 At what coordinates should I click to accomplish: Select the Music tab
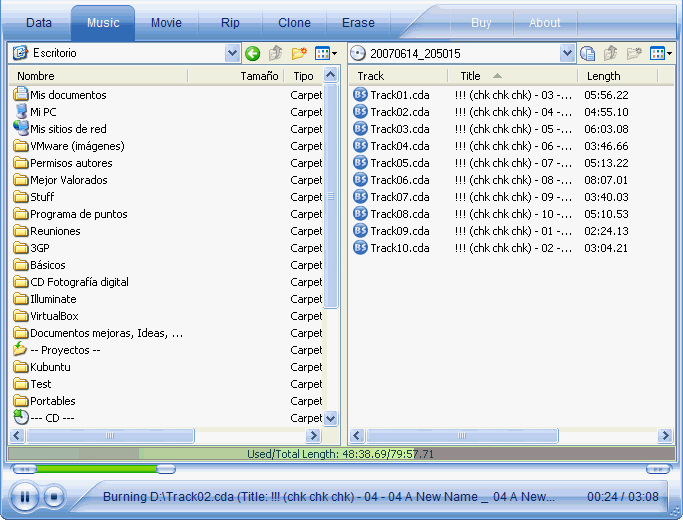point(103,23)
